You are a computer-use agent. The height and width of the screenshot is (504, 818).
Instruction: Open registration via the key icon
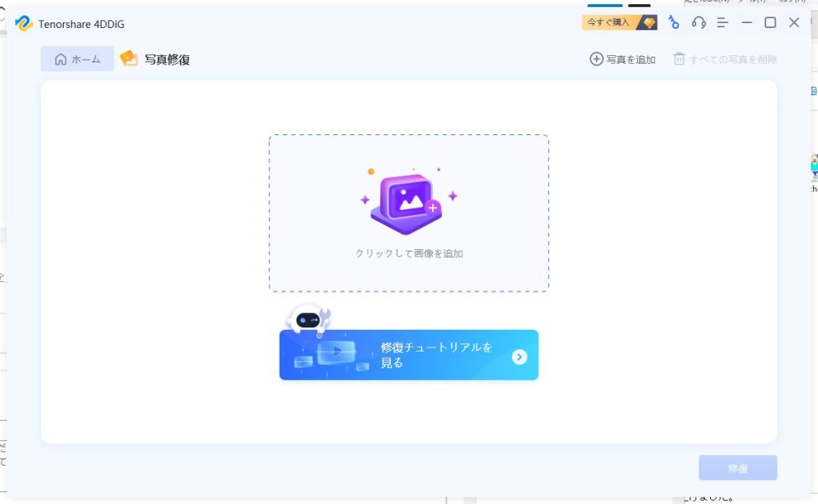pos(673,22)
